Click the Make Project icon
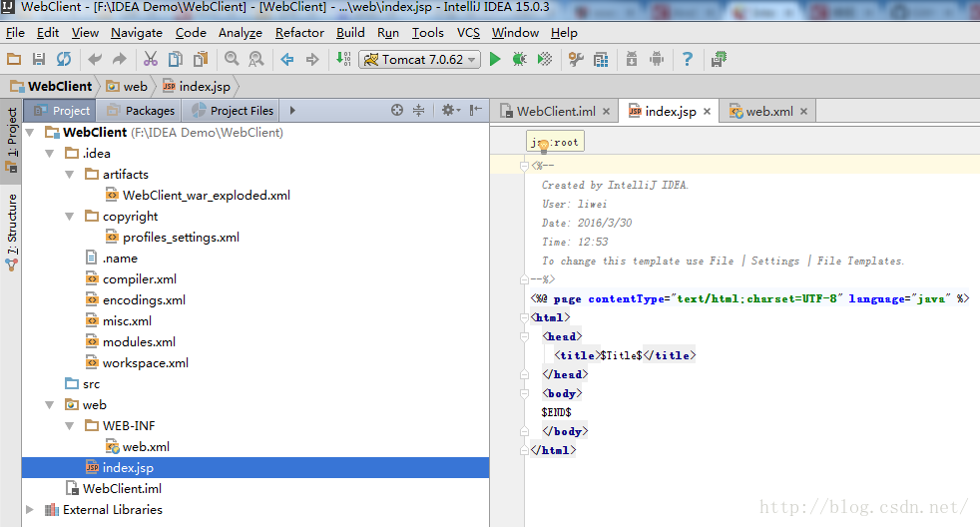 point(343,60)
